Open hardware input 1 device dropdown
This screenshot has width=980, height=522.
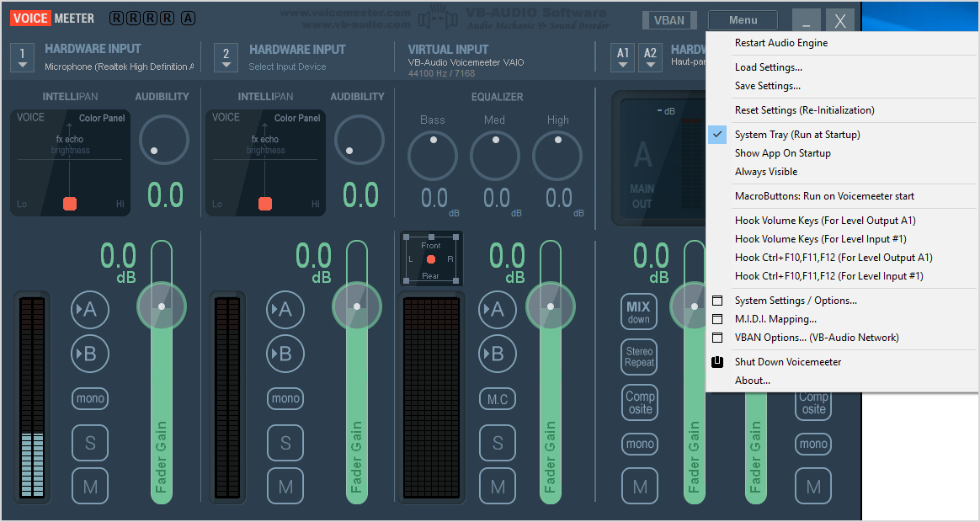[23, 56]
